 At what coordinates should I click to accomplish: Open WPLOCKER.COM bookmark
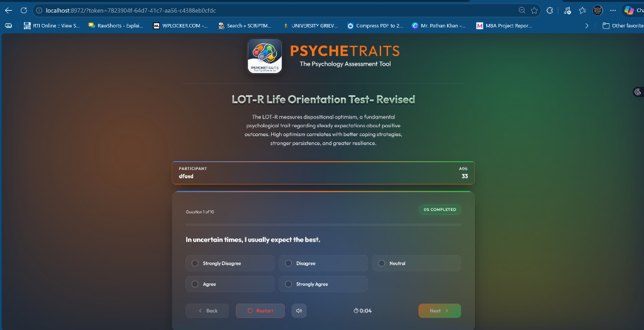[180, 26]
